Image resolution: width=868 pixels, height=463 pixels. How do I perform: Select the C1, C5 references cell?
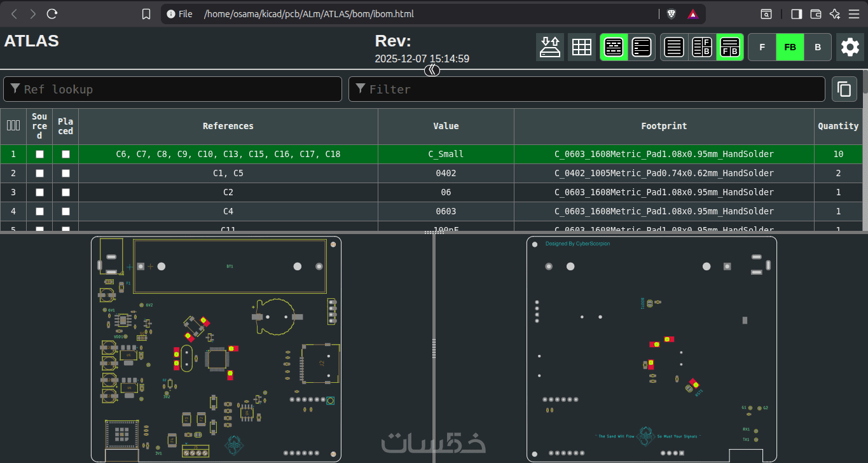click(228, 173)
